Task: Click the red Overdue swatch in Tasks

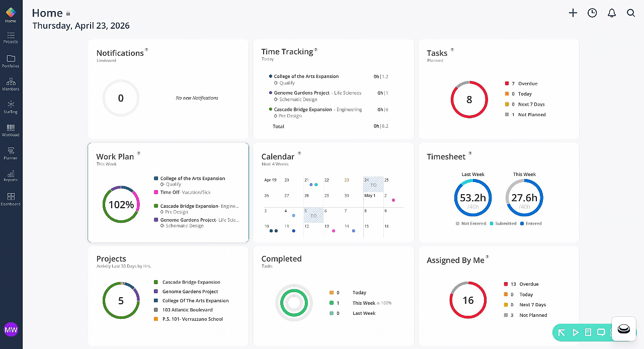Action: [x=507, y=83]
